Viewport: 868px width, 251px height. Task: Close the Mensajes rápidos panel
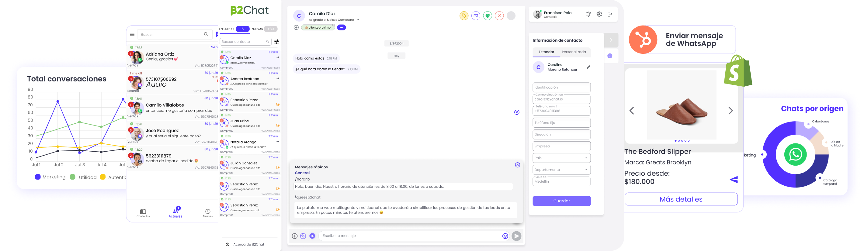[517, 165]
